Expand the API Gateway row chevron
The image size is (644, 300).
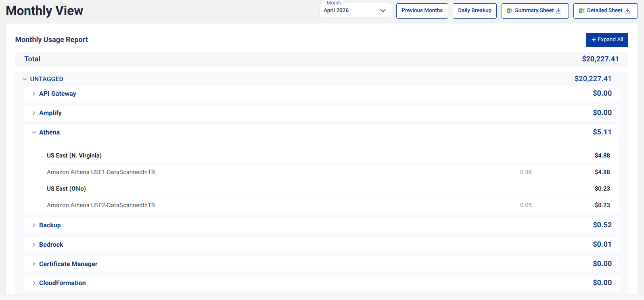click(x=34, y=94)
